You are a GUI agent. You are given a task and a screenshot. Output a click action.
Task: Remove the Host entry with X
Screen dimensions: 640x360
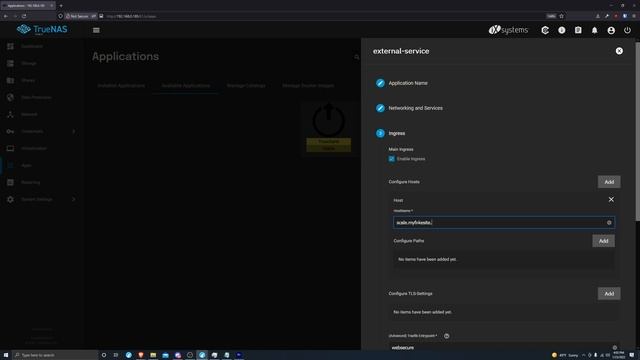coord(611,200)
